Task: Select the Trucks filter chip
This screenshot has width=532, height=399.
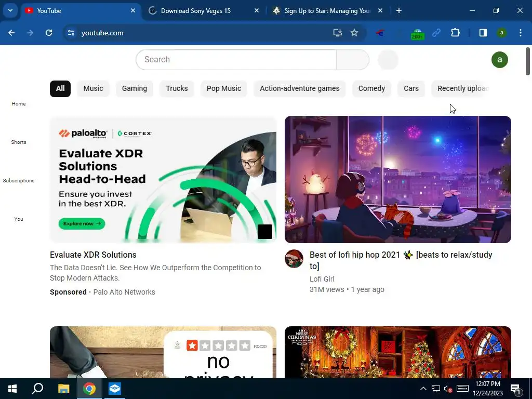Action: click(x=177, y=88)
